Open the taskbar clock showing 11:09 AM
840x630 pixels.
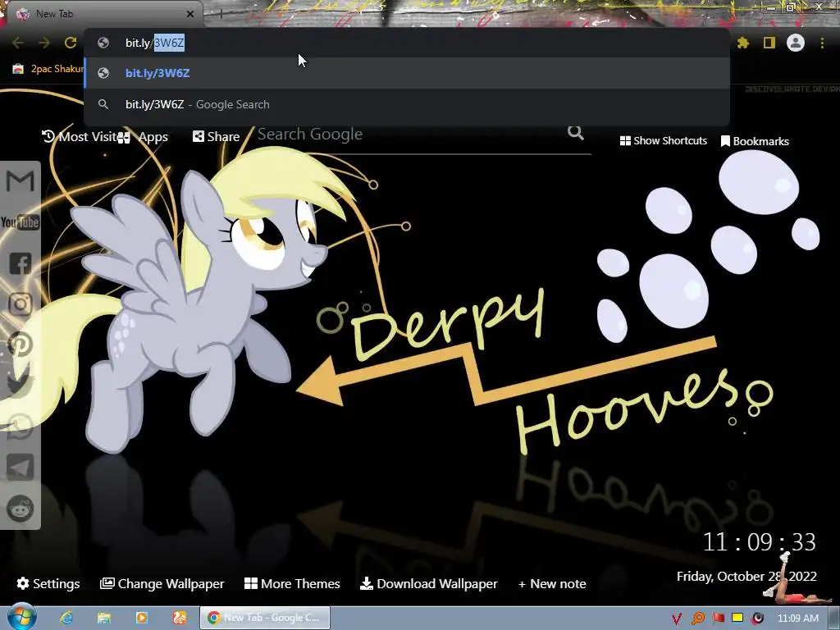(x=797, y=619)
